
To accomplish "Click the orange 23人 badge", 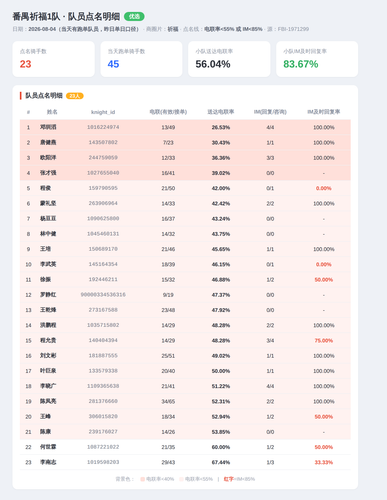I will 75,96.
